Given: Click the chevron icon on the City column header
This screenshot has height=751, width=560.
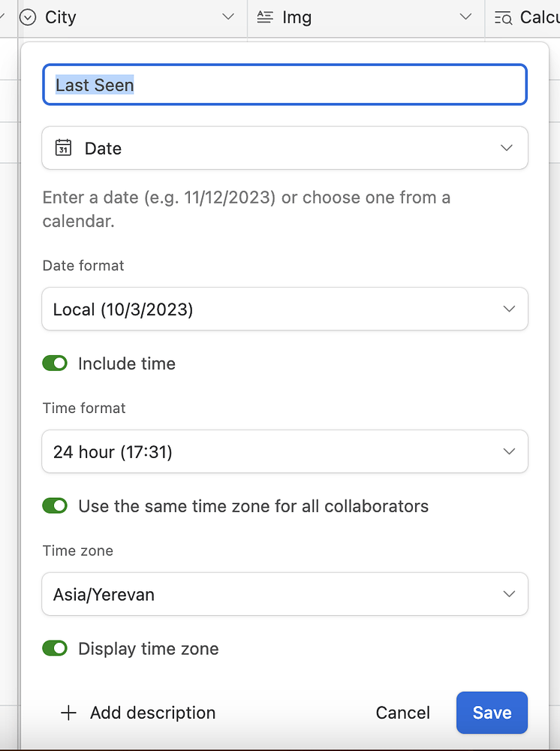Looking at the screenshot, I should pyautogui.click(x=228, y=17).
